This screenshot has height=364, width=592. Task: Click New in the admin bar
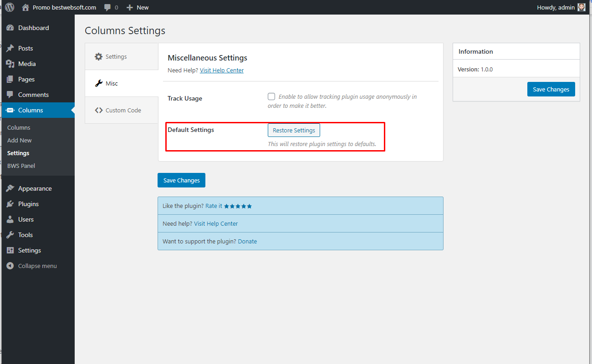coord(143,7)
